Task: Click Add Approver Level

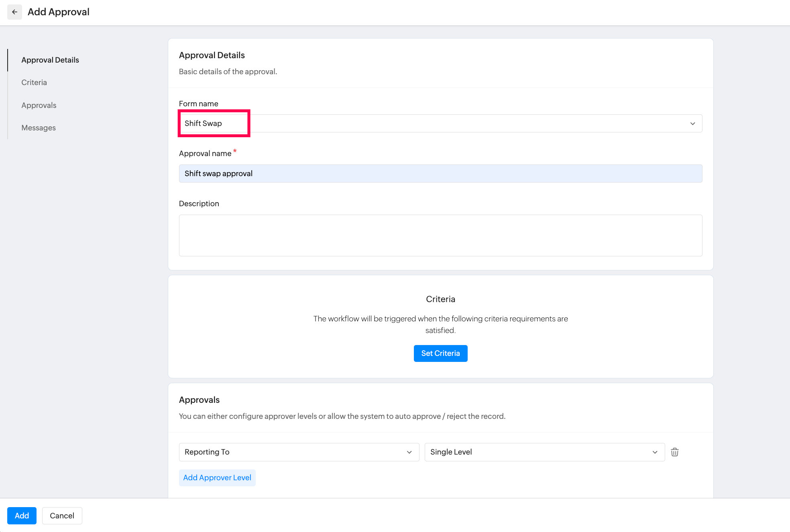Action: pos(217,477)
